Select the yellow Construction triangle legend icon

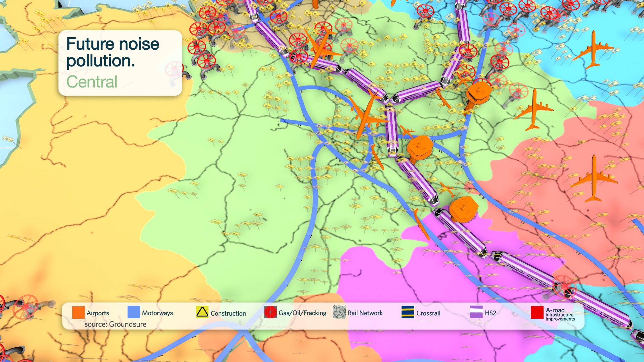tap(202, 312)
